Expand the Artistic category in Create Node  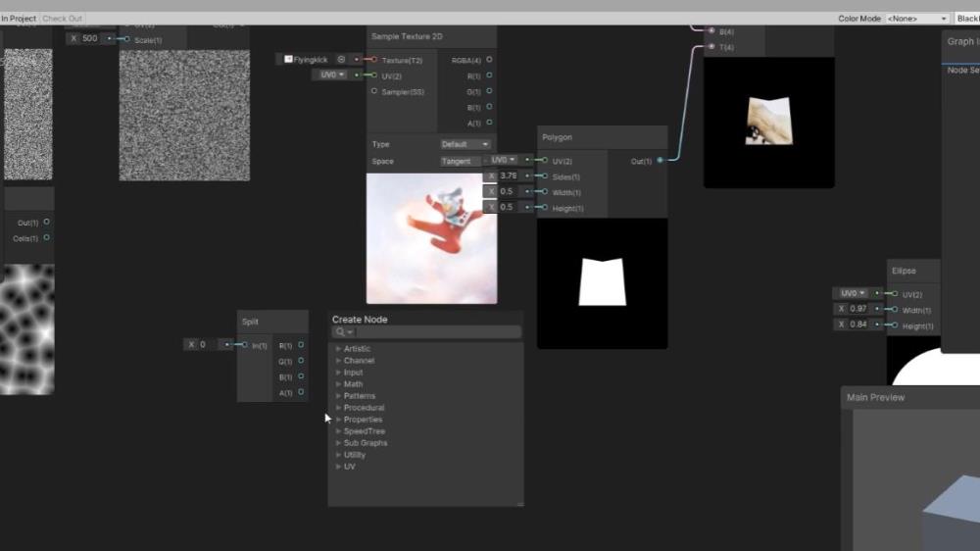pyautogui.click(x=357, y=349)
